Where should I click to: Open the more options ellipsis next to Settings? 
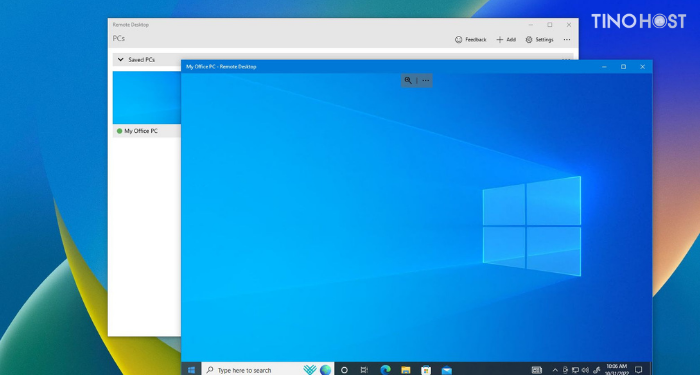[x=567, y=40]
